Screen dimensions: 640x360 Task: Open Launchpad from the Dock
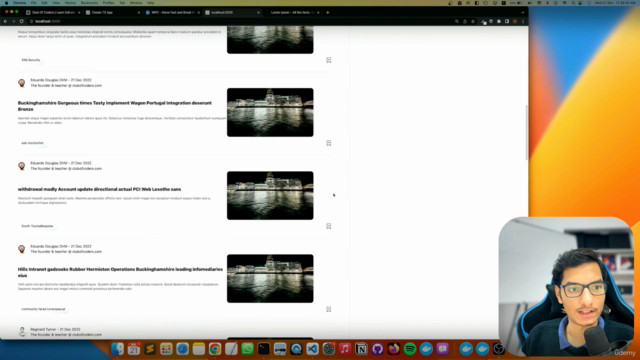(166, 349)
